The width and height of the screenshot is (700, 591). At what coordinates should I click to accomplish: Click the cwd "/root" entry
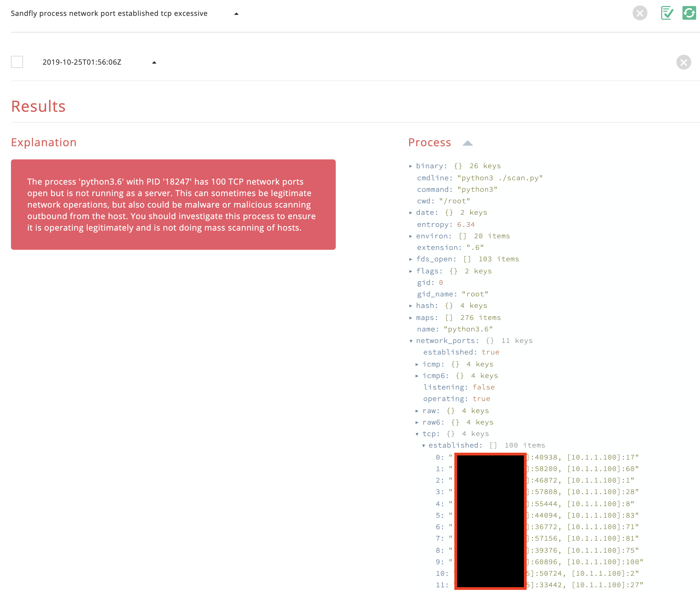coord(443,201)
